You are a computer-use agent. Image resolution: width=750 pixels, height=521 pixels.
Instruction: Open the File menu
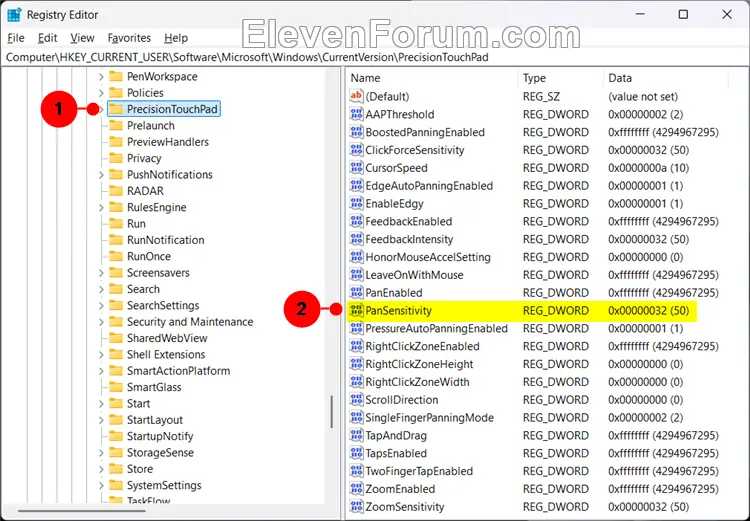[x=16, y=38]
